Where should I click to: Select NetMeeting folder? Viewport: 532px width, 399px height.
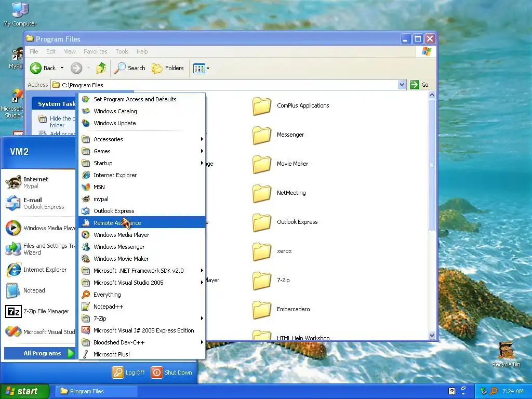[x=279, y=193]
